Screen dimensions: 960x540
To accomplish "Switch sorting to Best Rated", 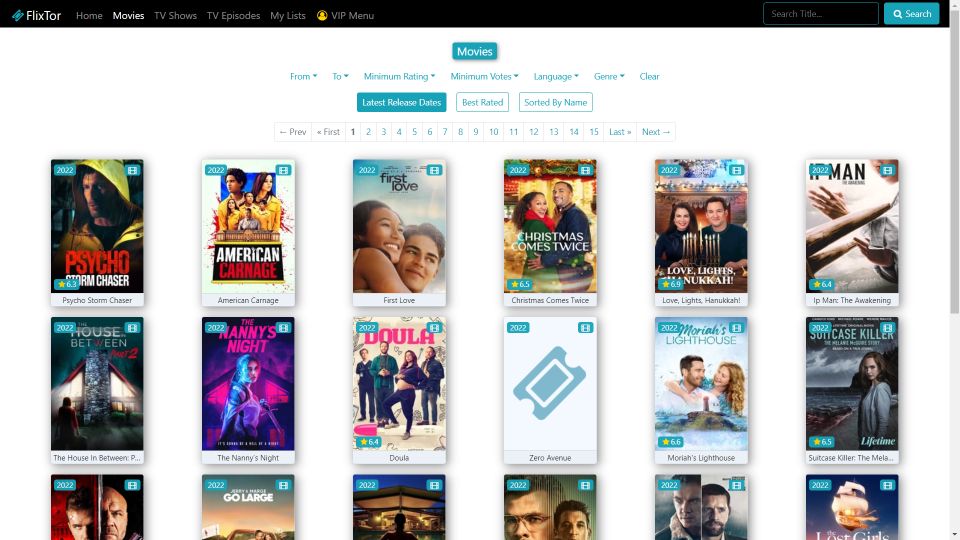I will pyautogui.click(x=482, y=102).
